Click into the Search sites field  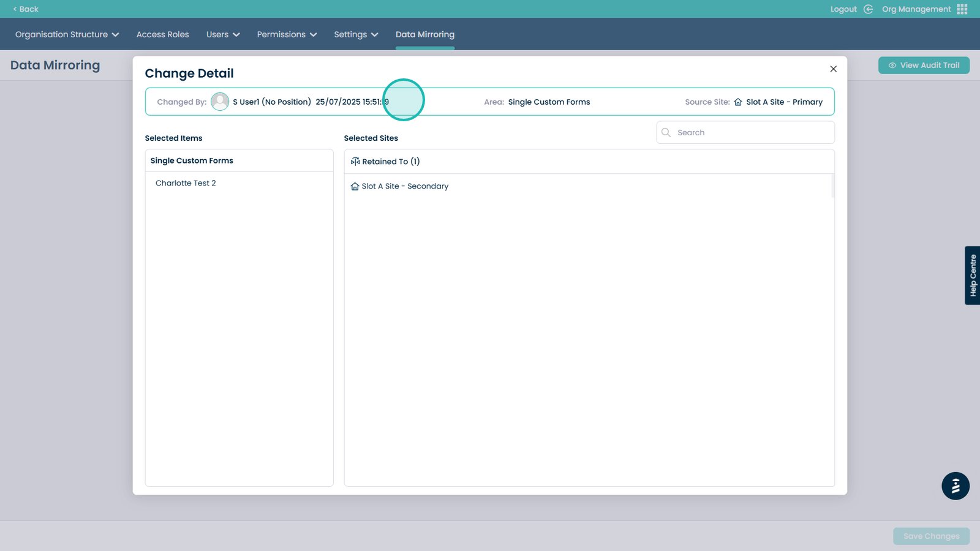pyautogui.click(x=751, y=132)
